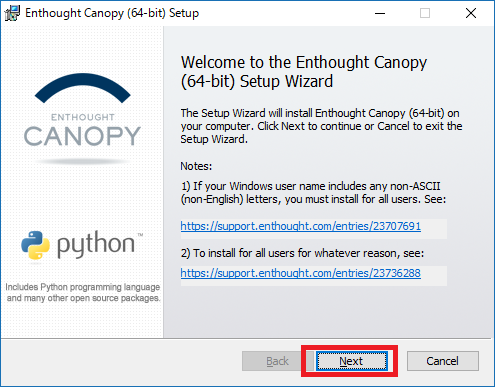Click the Enthought Canopy logo image
Viewport: 495px width, 387px height.
point(82,118)
